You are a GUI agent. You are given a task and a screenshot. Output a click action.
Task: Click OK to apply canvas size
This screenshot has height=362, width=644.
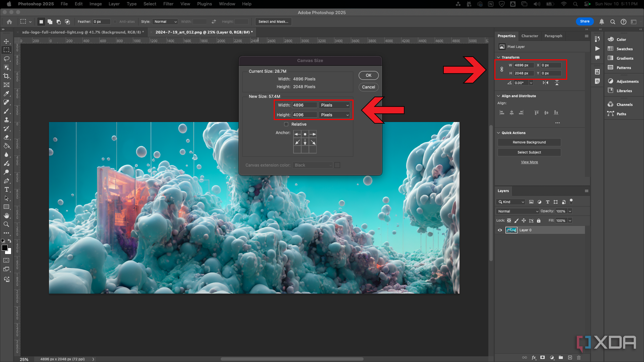(x=368, y=75)
